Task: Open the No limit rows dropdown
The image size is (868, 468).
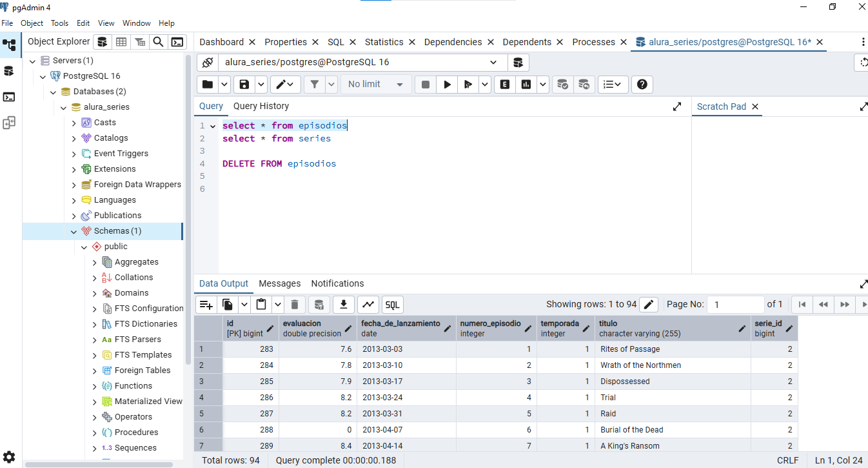Action: (375, 85)
